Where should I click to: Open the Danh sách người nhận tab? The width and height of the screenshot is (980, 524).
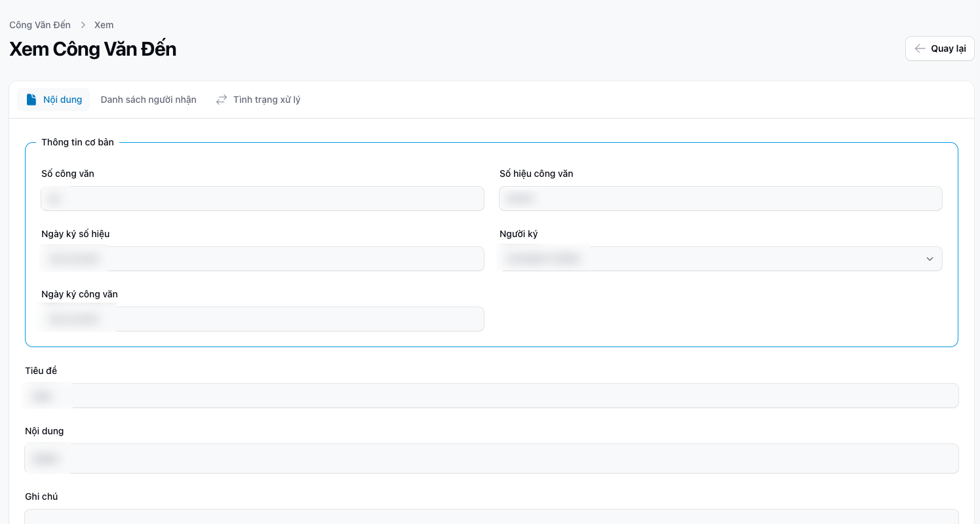[x=148, y=100]
